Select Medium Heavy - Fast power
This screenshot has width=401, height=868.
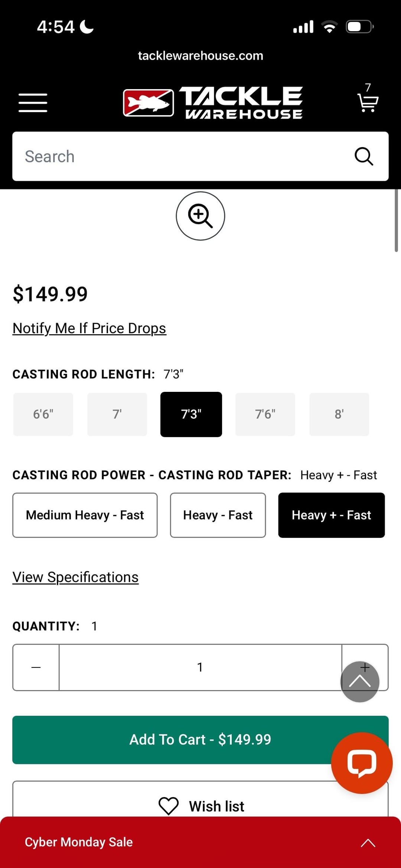click(x=85, y=515)
